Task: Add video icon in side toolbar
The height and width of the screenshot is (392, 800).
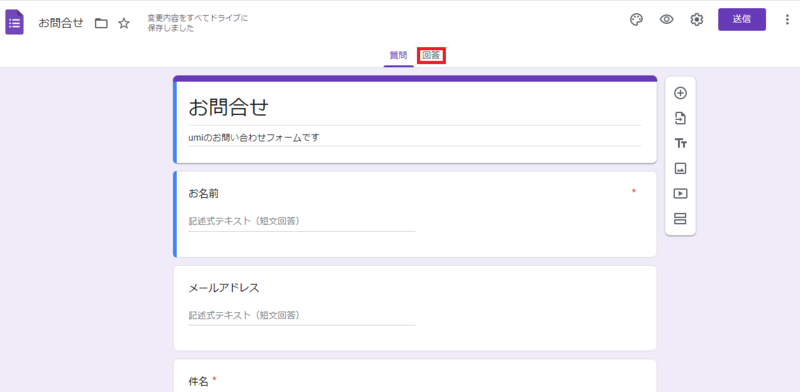Action: [x=681, y=193]
